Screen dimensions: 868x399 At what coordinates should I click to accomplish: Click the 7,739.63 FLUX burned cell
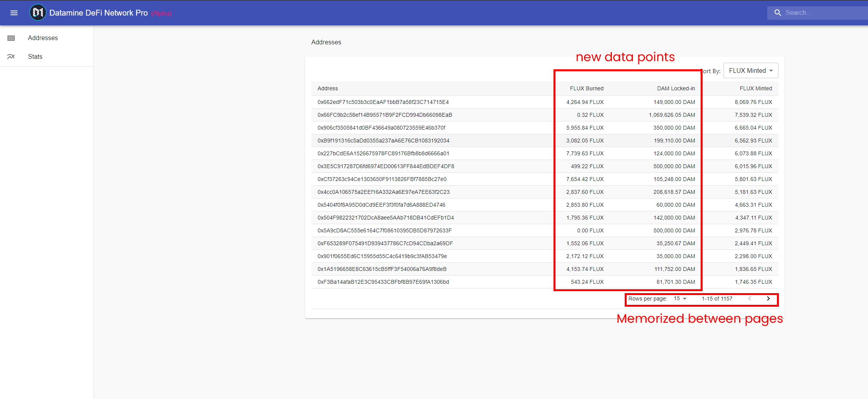[585, 153]
